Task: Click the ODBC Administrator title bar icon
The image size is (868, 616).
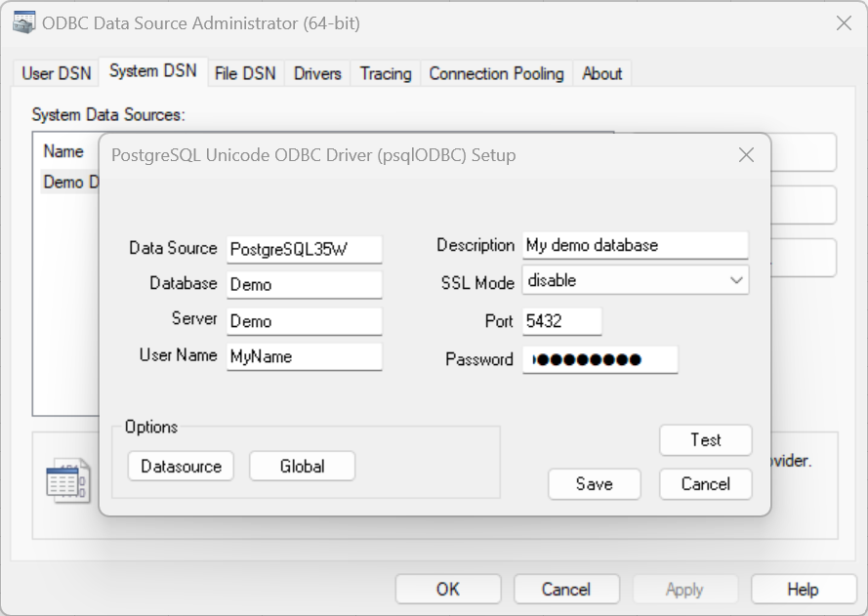Action: (x=24, y=23)
